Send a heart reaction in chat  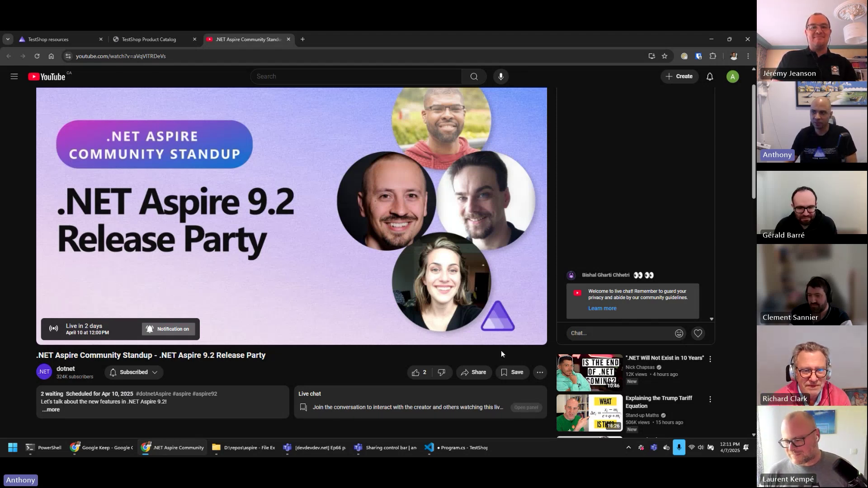point(698,333)
